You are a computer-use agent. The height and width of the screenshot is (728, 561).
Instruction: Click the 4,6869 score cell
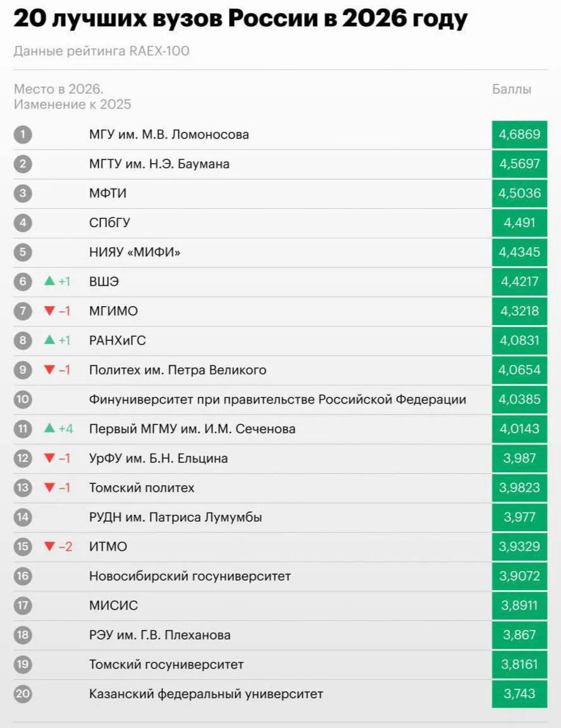pyautogui.click(x=519, y=135)
